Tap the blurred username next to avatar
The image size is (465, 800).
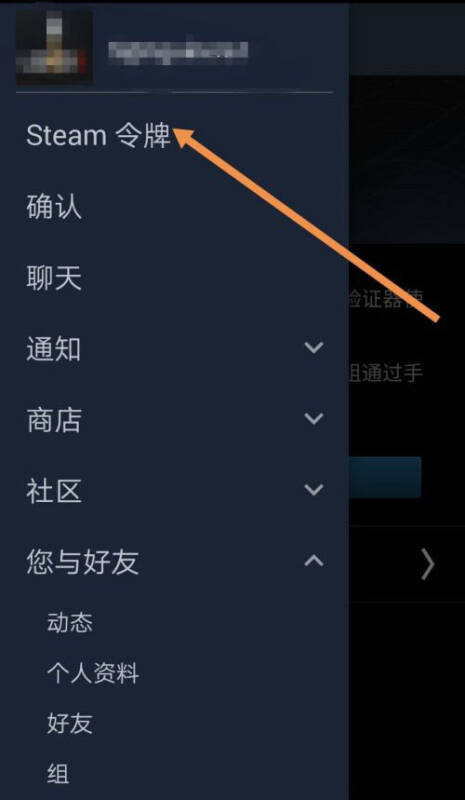point(178,53)
